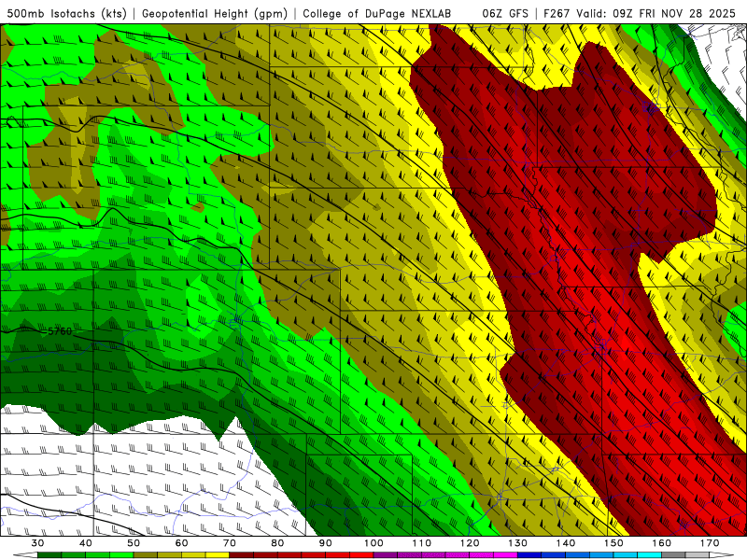The width and height of the screenshot is (747, 560).
Task: Click the colorbar label '60'
Action: [x=181, y=543]
